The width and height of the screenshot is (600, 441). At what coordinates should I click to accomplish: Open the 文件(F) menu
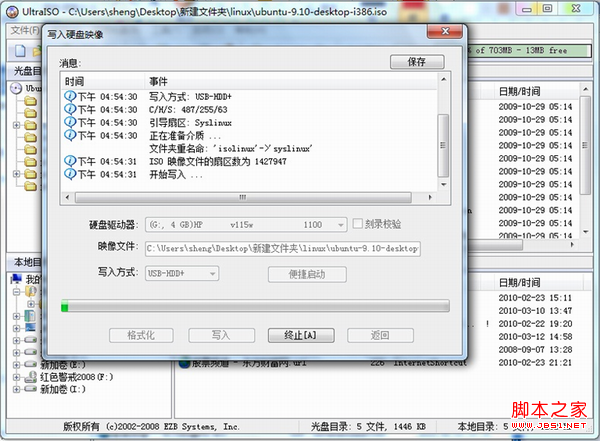coord(24,30)
